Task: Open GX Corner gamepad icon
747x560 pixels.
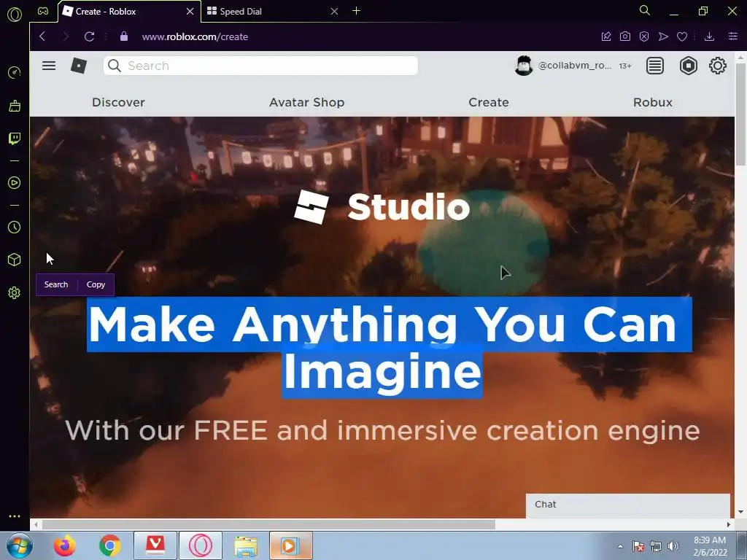Action: coord(43,11)
